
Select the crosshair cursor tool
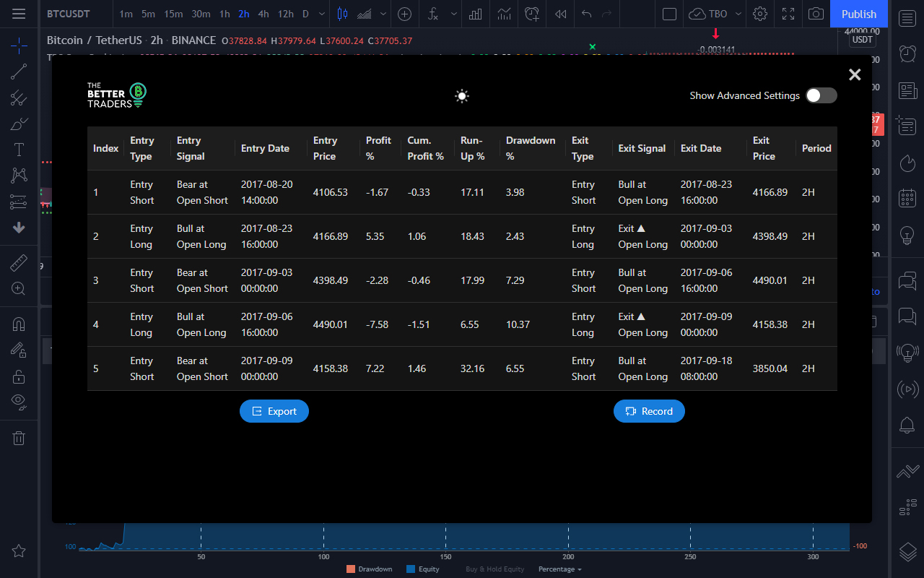coord(19,46)
